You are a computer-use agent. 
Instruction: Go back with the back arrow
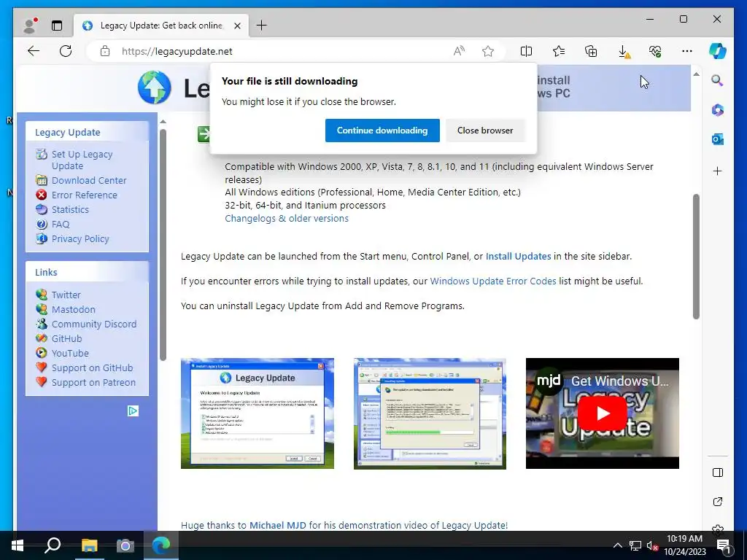click(34, 51)
